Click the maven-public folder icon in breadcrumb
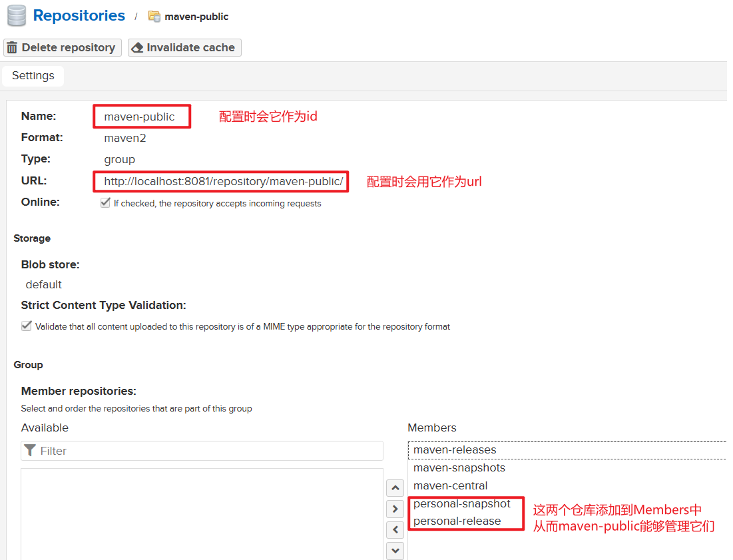This screenshot has width=733, height=560. 154,17
